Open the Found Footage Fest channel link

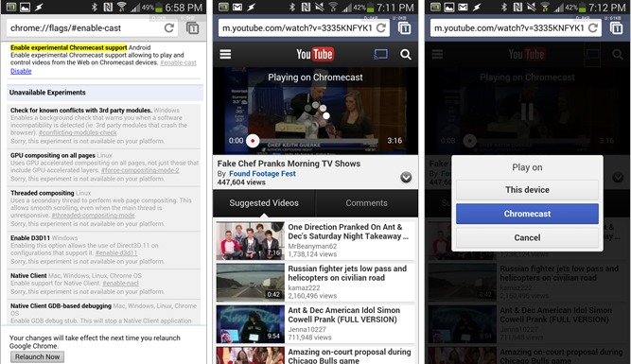[262, 174]
